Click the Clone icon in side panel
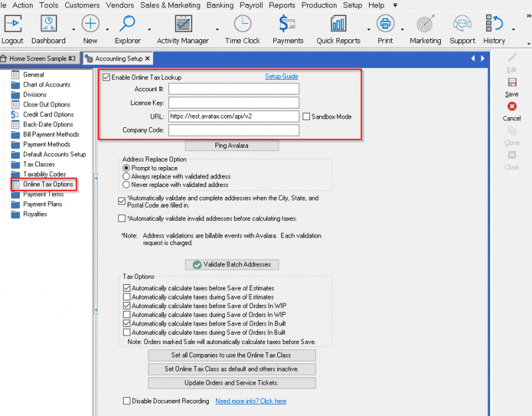This screenshot has height=416, width=532. [x=511, y=130]
